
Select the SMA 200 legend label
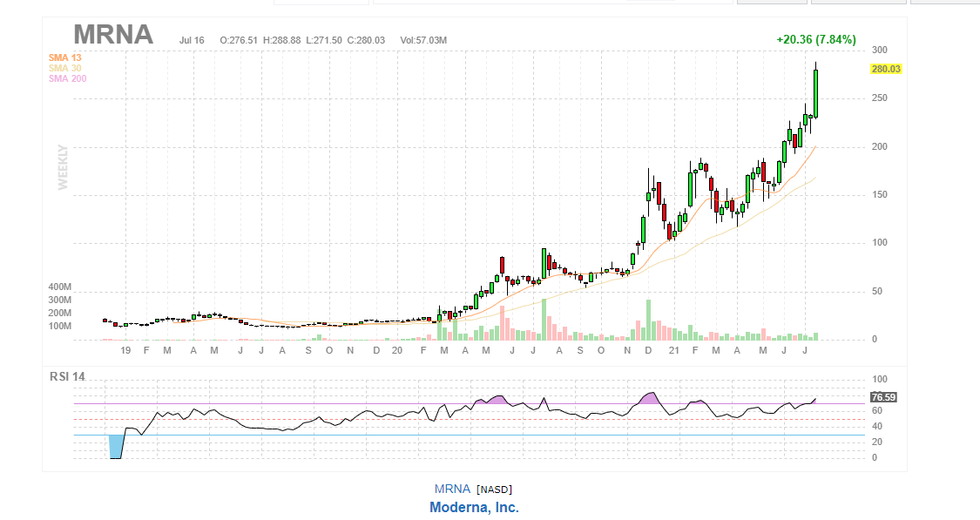(x=67, y=78)
